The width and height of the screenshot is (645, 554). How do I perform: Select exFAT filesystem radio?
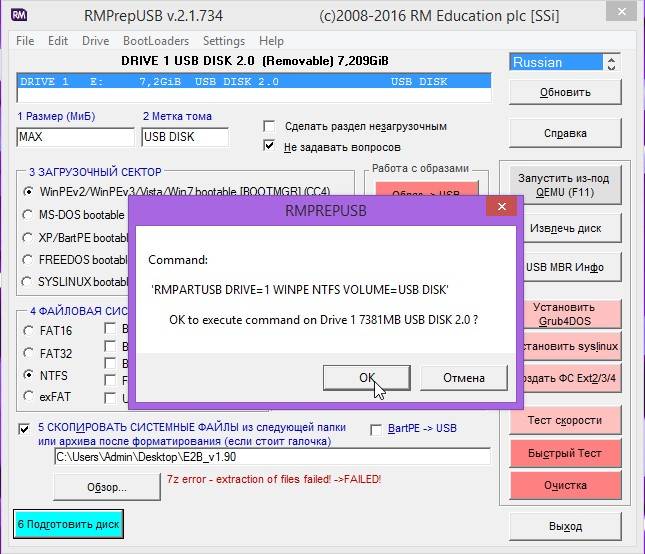click(x=28, y=396)
